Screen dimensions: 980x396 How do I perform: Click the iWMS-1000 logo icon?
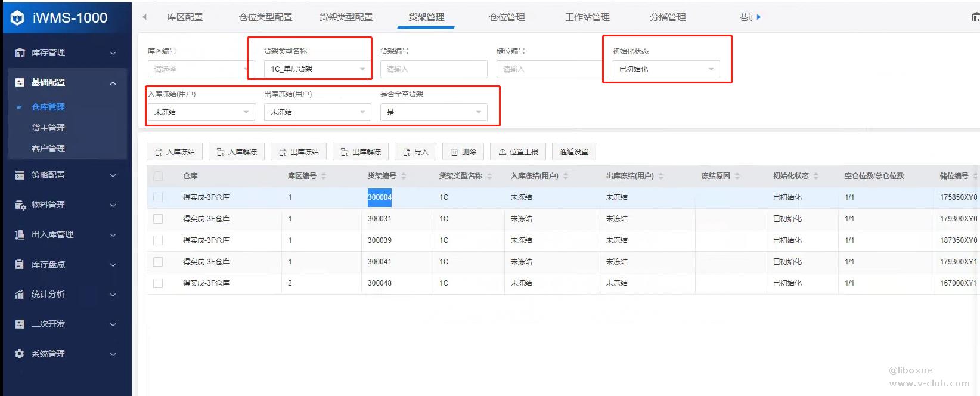pyautogui.click(x=17, y=18)
